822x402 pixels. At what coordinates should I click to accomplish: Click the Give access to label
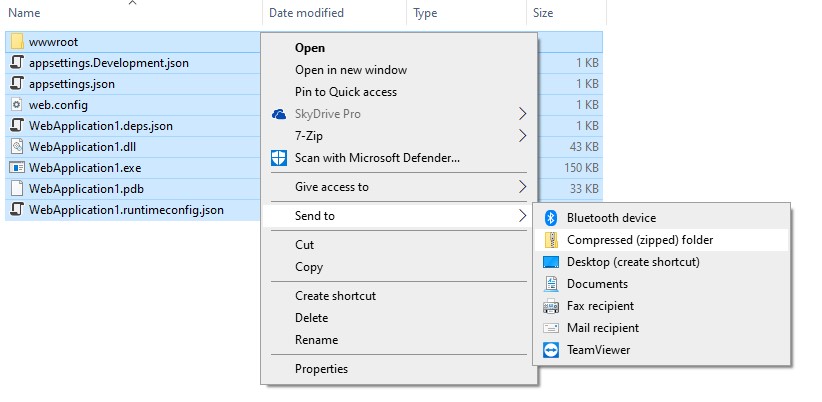pyautogui.click(x=331, y=187)
